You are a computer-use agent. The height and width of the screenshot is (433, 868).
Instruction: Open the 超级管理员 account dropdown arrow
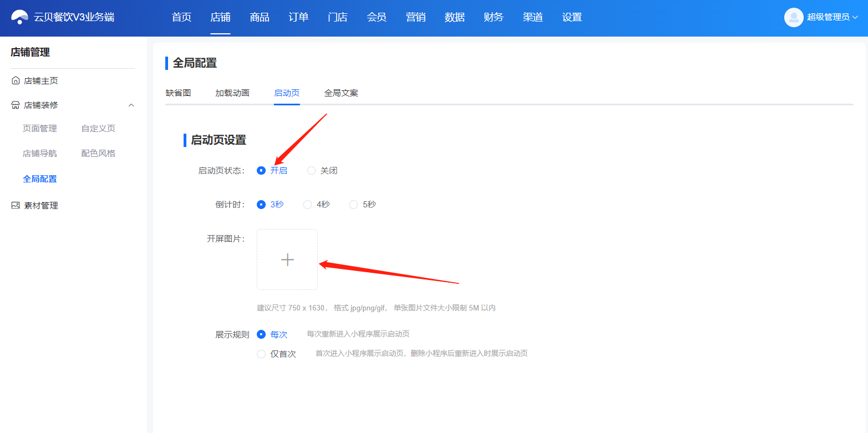[855, 17]
